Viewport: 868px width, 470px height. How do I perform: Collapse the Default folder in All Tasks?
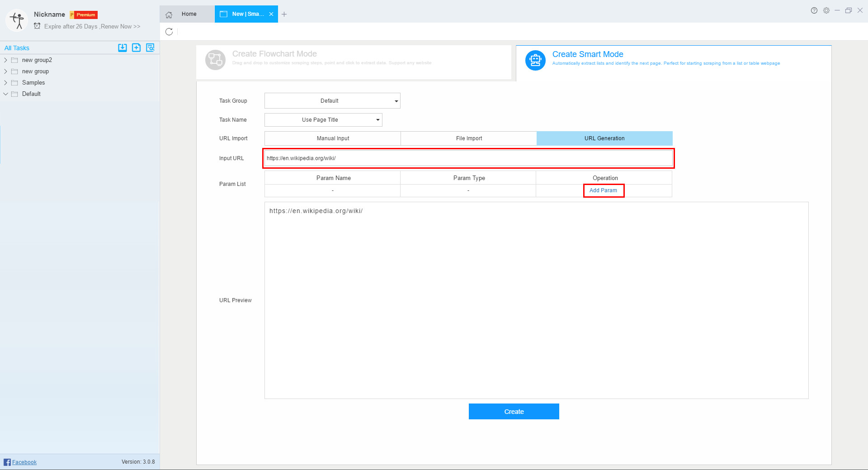tap(6, 94)
